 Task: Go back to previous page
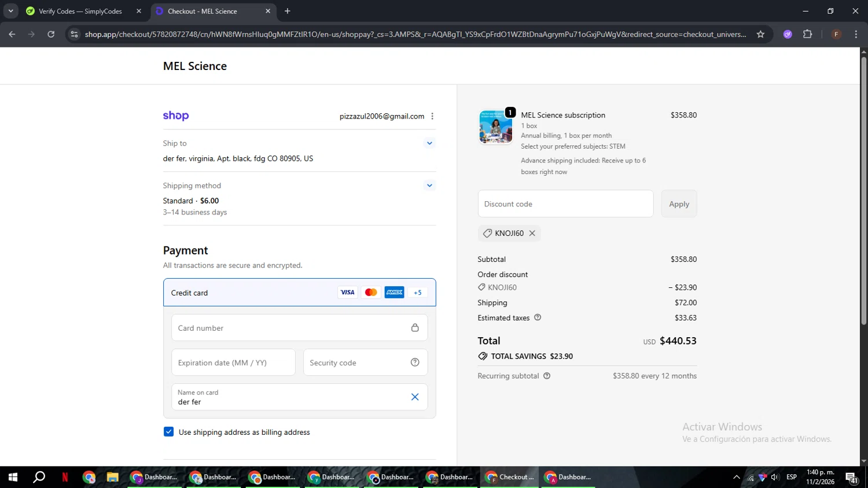tap(12, 35)
